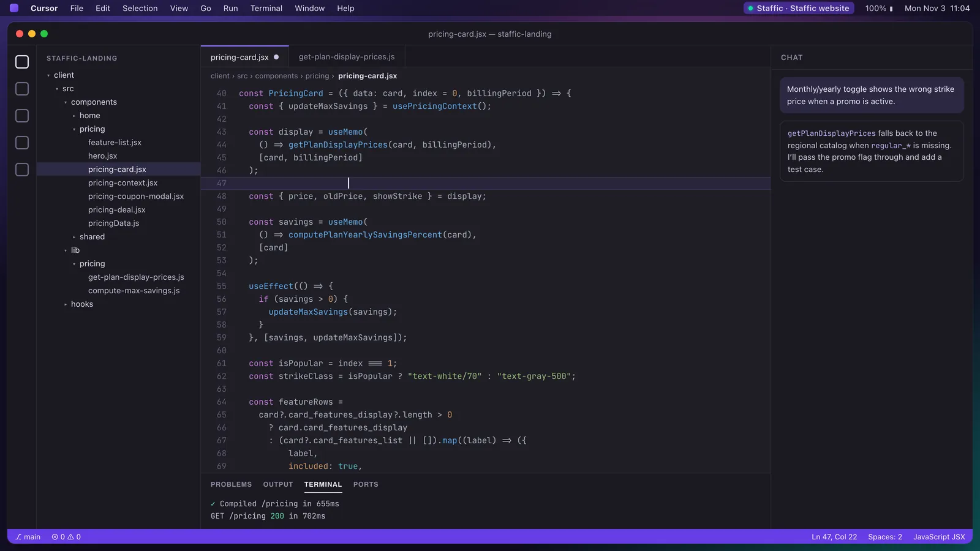Viewport: 980px width, 551px height.
Task: Open pricing-deal.jsx in the explorer
Action: [118, 210]
